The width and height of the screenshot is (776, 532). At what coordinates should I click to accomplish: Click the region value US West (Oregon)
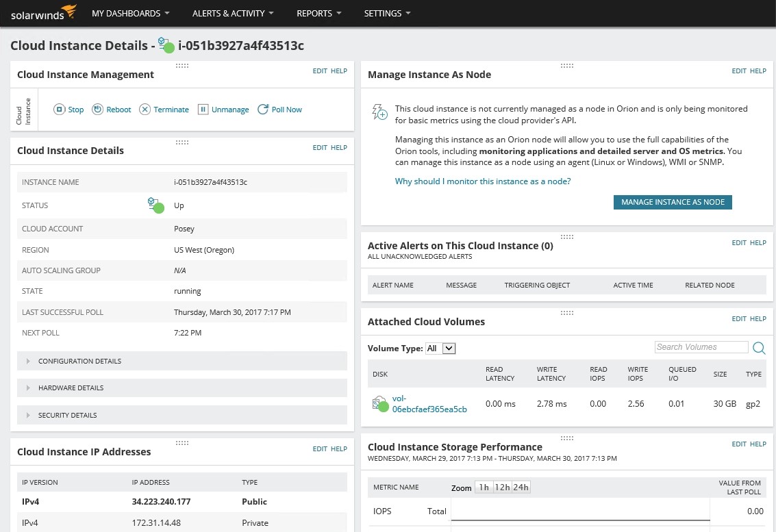(204, 250)
